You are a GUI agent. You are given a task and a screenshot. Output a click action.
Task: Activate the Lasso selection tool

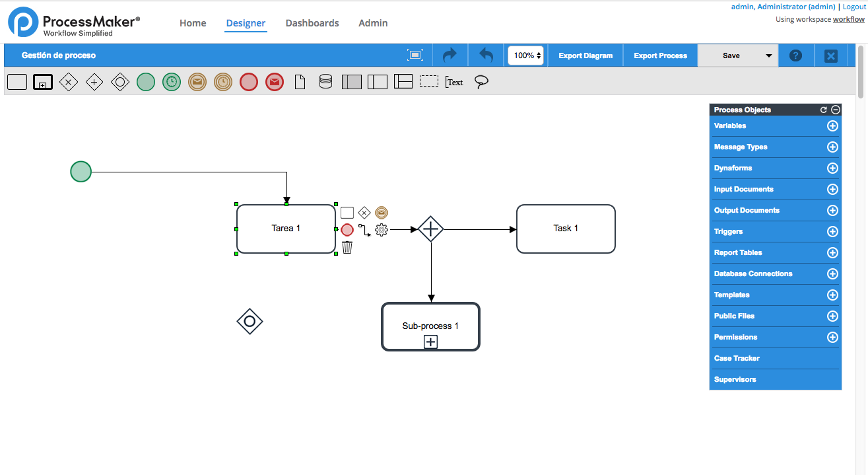point(481,82)
